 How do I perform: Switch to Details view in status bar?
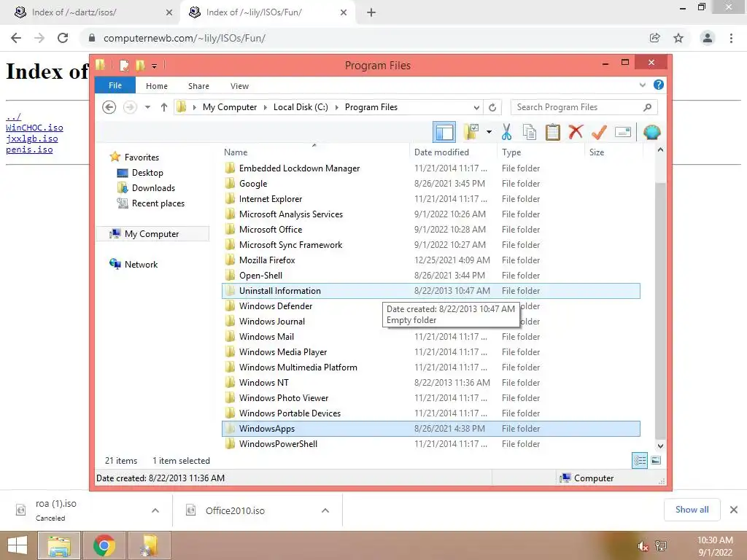point(640,461)
